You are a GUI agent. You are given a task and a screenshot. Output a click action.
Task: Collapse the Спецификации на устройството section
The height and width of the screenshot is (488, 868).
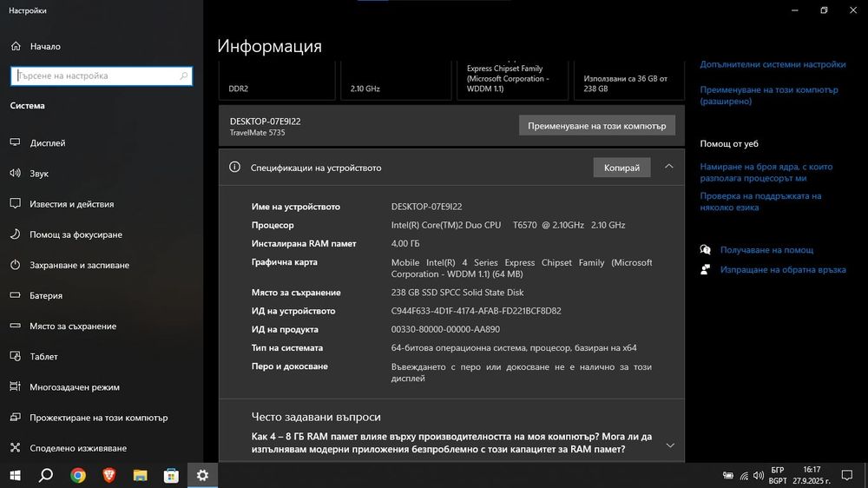(668, 167)
